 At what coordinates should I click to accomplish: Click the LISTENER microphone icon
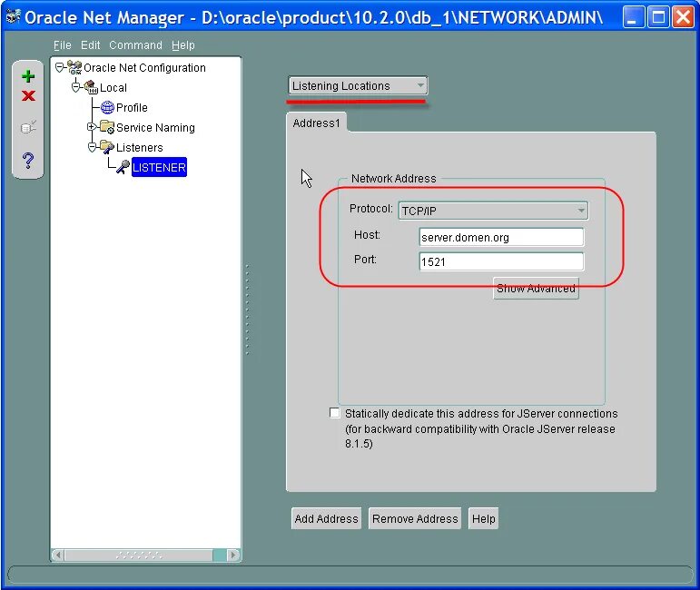click(x=123, y=167)
